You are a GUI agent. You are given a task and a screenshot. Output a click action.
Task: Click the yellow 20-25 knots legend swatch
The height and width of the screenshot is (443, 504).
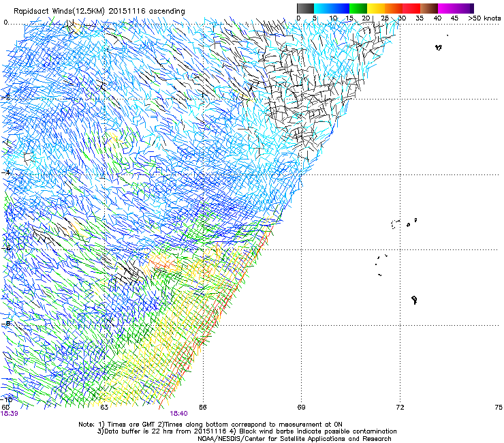pyautogui.click(x=376, y=8)
